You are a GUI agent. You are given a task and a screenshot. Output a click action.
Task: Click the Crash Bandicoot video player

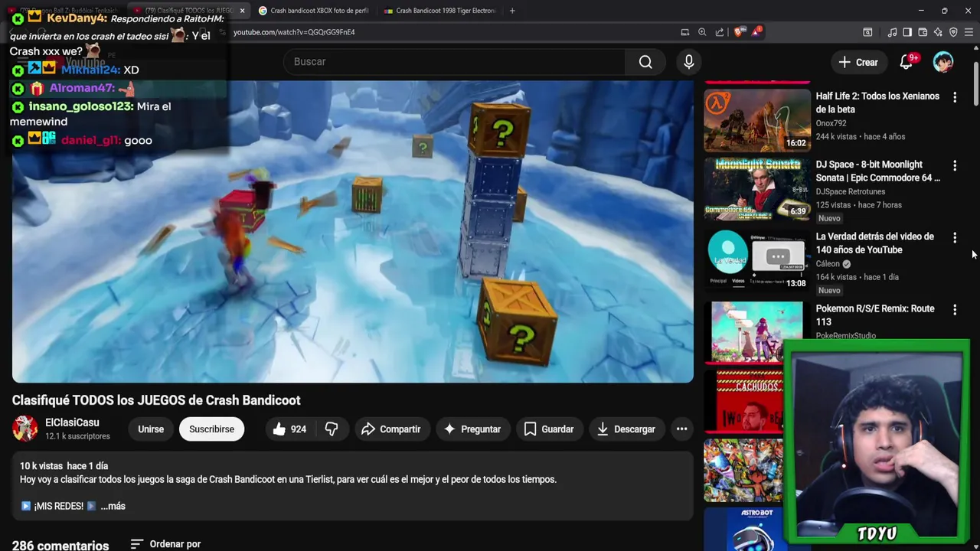[353, 232]
